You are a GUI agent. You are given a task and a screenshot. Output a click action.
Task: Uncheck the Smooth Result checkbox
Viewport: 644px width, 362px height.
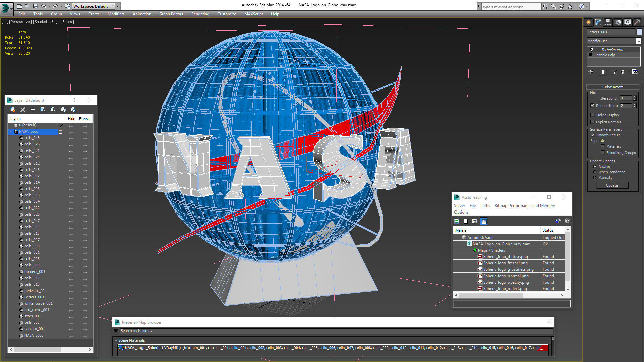tap(593, 135)
